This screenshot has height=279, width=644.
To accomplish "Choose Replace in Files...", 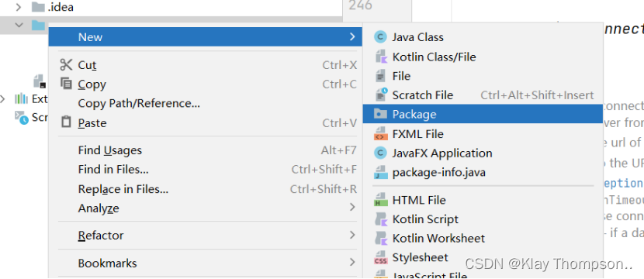I will 206,189.
